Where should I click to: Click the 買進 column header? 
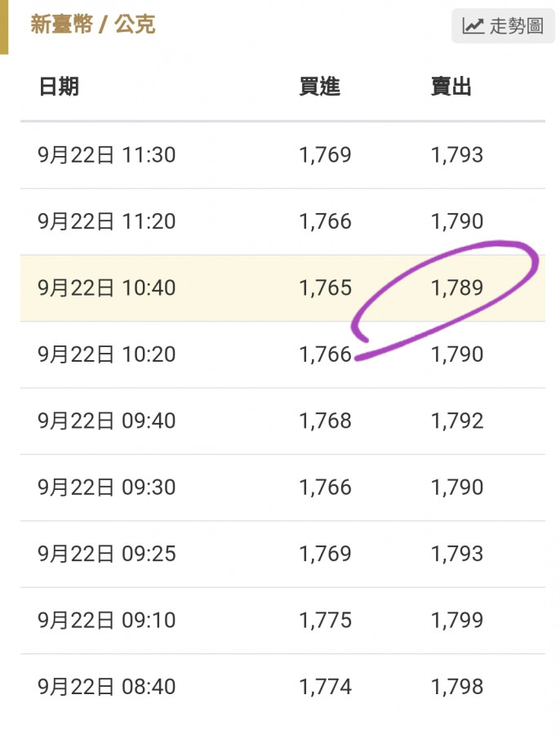click(319, 87)
